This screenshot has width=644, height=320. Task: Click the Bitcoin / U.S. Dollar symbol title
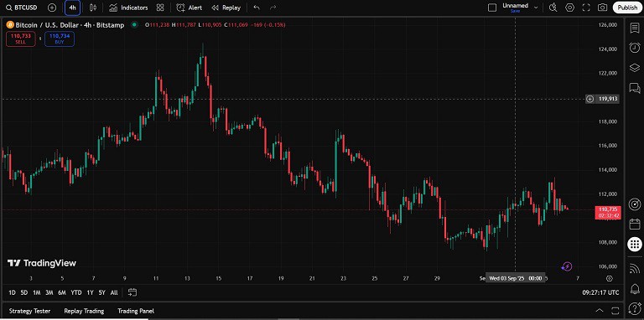[70, 25]
